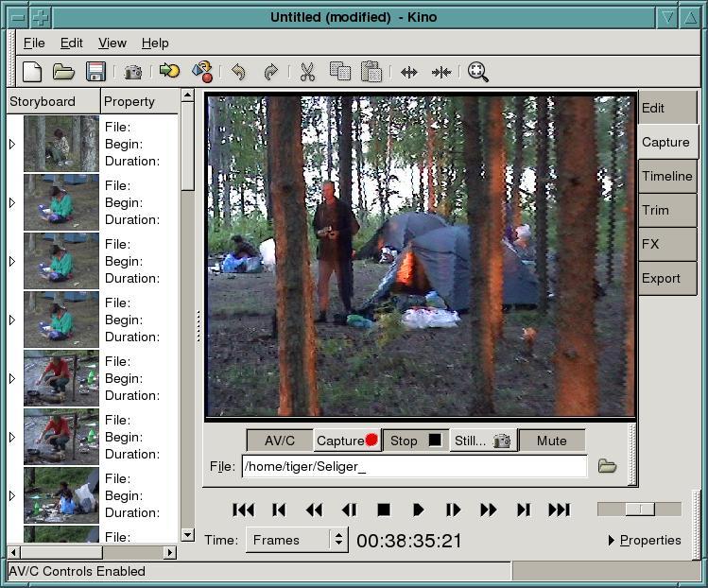This screenshot has height=588, width=708.
Task: Click the Redo arrow icon
Action: point(270,72)
